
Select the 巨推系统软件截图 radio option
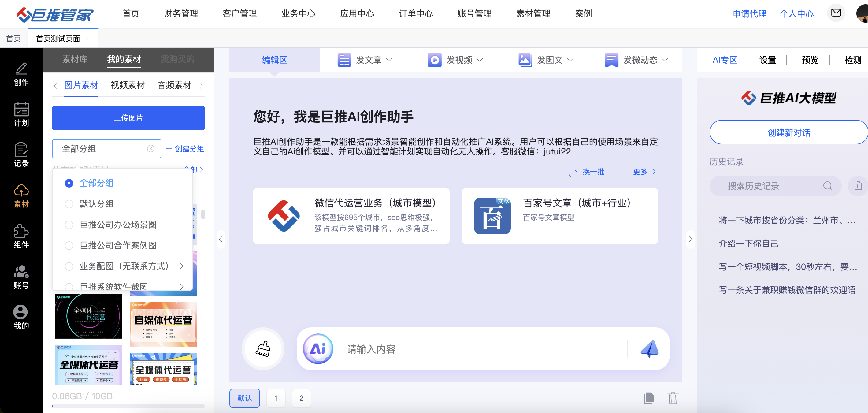point(69,287)
